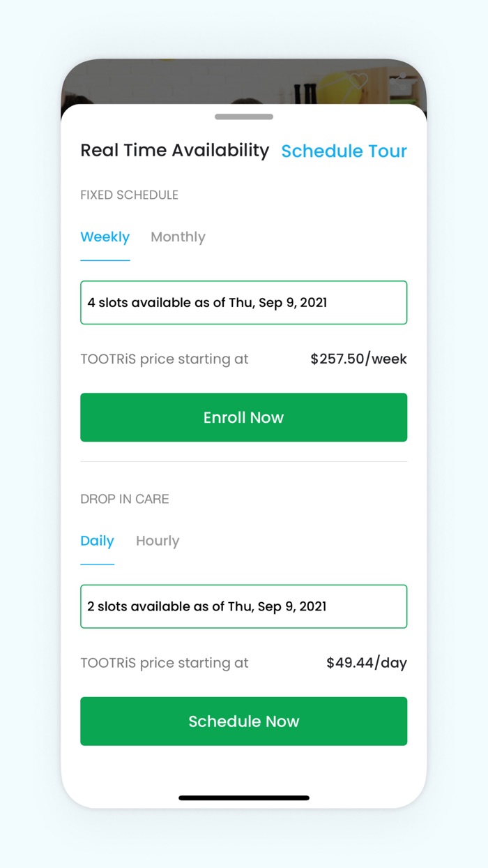Switch to the Monthly tab
Image resolution: width=488 pixels, height=868 pixels.
click(178, 237)
